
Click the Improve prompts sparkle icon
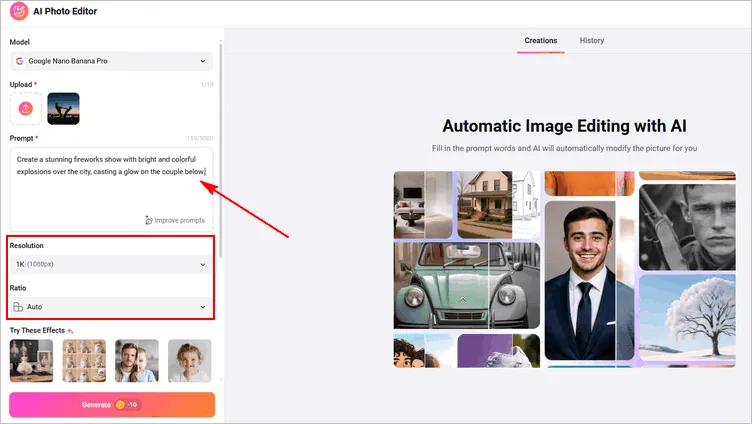[149, 220]
